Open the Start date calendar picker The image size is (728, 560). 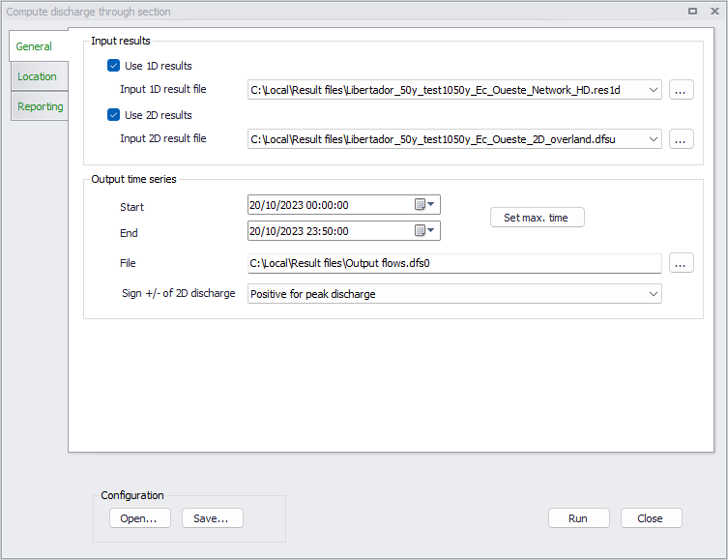(424, 205)
